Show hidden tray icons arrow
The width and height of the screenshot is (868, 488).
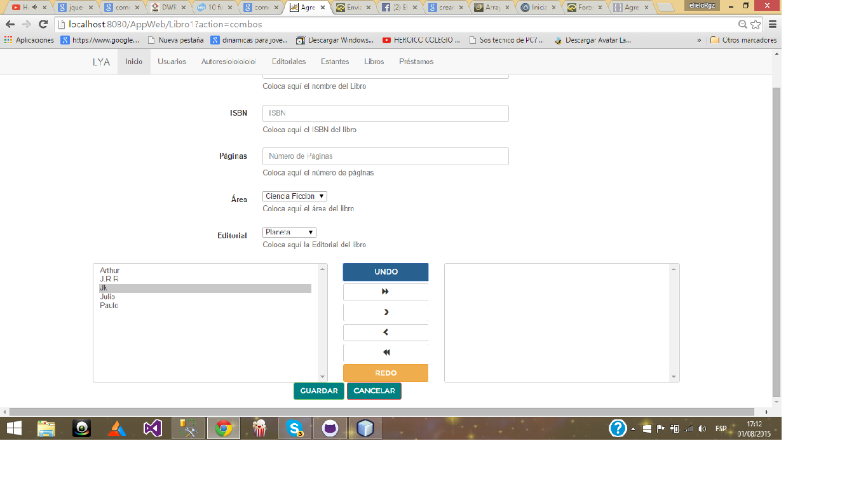coord(633,429)
